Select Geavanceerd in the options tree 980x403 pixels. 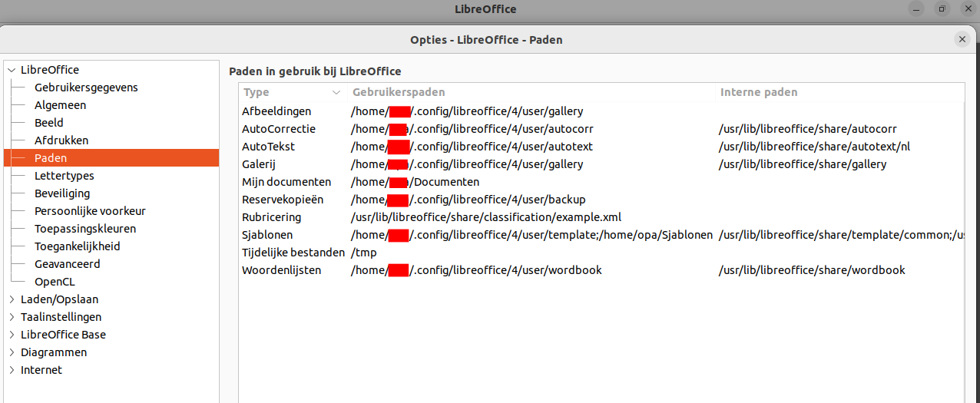point(68,264)
